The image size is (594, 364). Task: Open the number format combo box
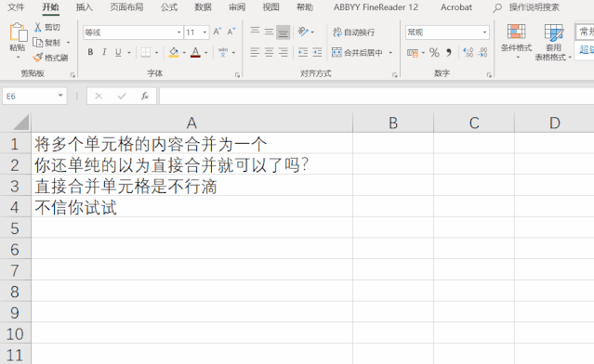click(447, 32)
